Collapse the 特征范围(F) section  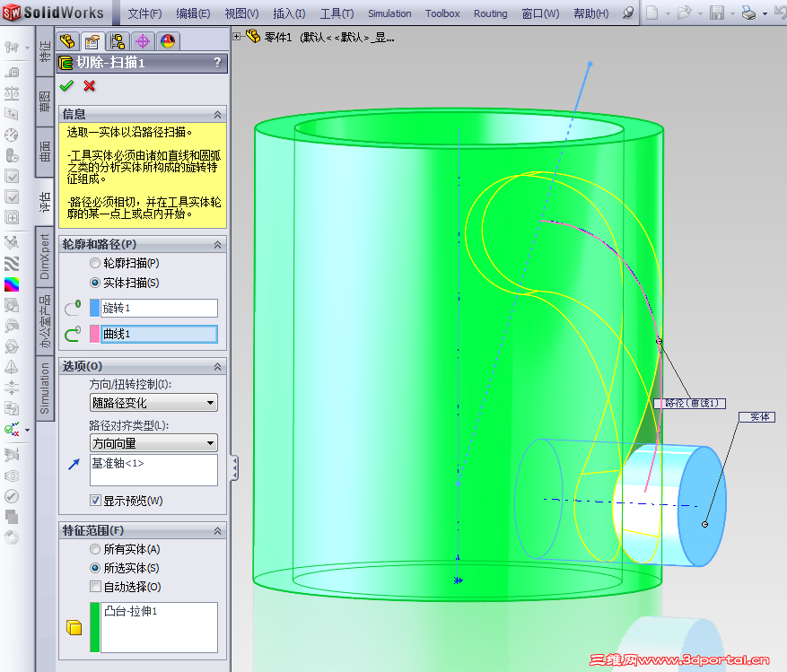click(217, 530)
